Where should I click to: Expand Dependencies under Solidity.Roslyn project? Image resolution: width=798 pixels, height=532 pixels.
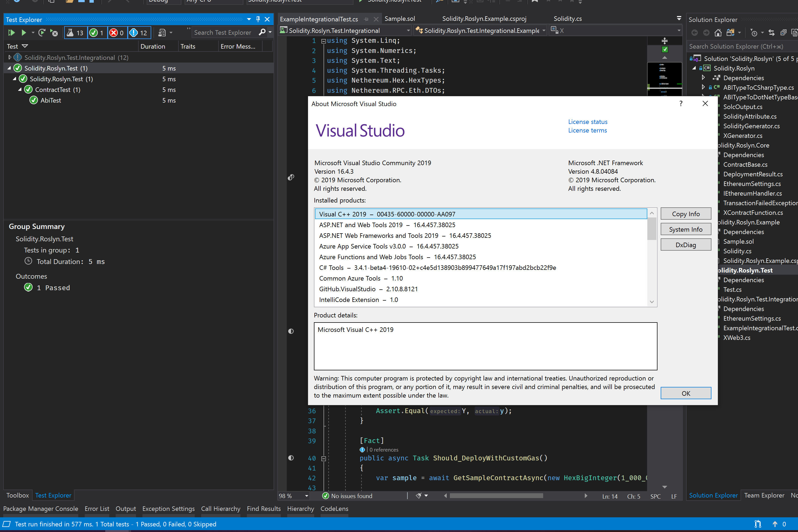[x=703, y=78]
